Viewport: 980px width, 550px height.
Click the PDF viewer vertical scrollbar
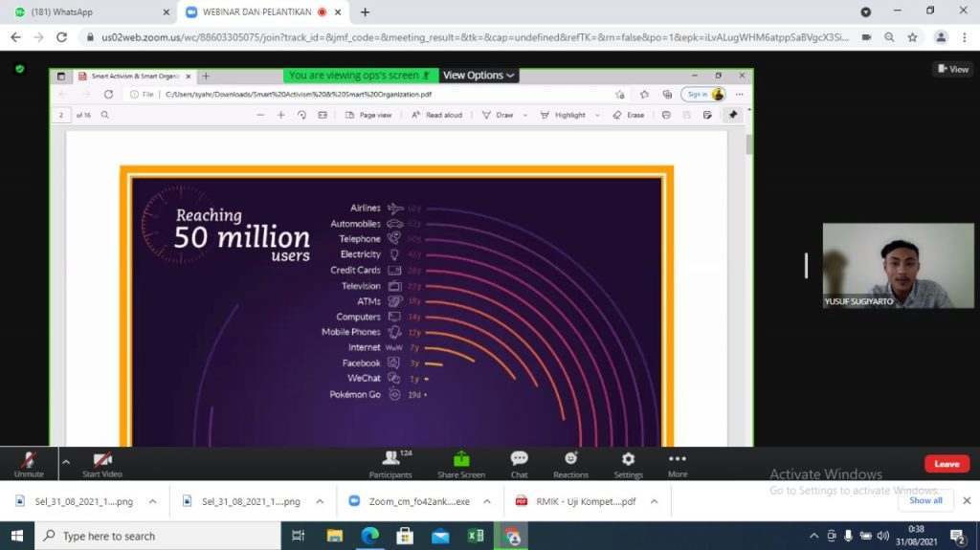748,144
